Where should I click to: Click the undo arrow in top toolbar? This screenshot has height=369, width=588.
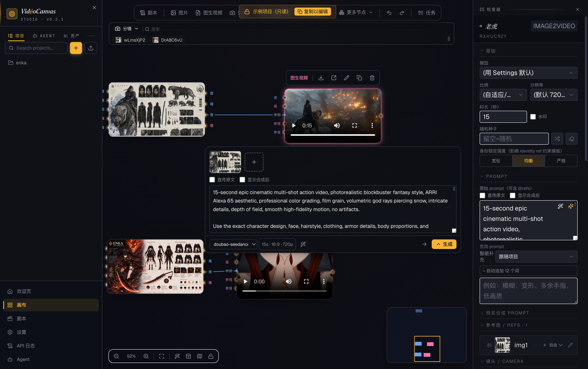click(389, 13)
